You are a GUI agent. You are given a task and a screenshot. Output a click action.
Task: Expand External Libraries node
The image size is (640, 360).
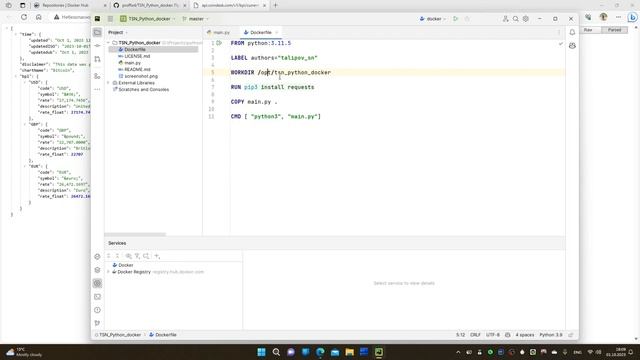(x=109, y=83)
